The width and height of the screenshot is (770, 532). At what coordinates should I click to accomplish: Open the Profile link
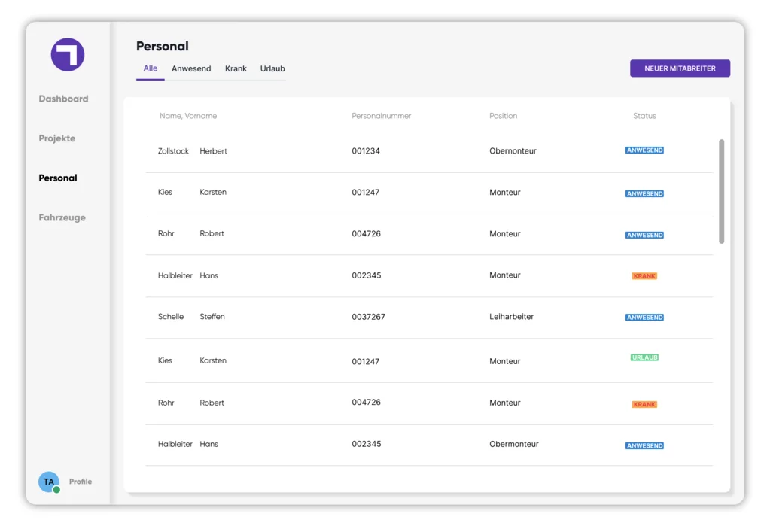81,482
